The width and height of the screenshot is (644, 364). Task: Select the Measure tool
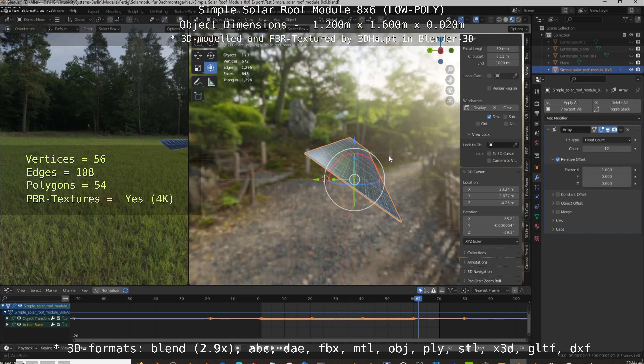pos(211,82)
